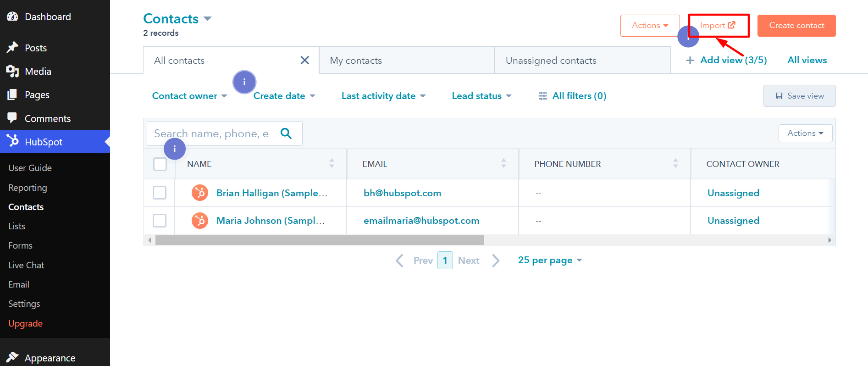
Task: Open Forms in HubSpot menu
Action: [x=20, y=245]
